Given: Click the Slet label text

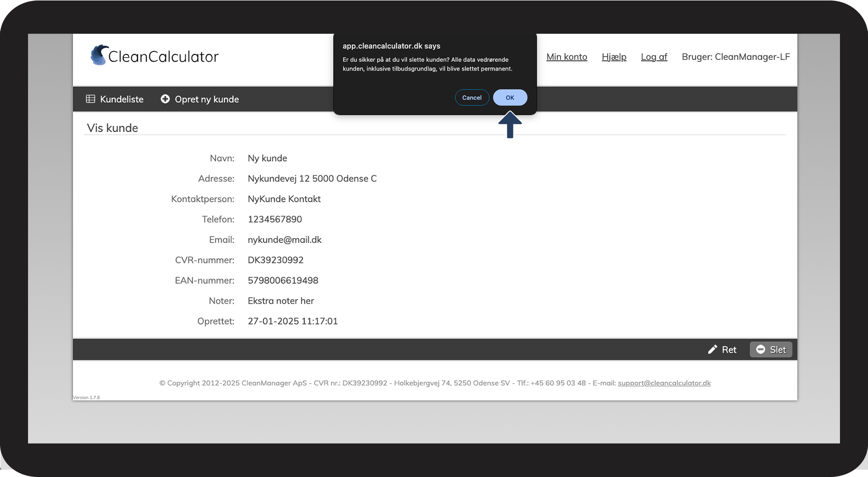Looking at the screenshot, I should pyautogui.click(x=778, y=350).
